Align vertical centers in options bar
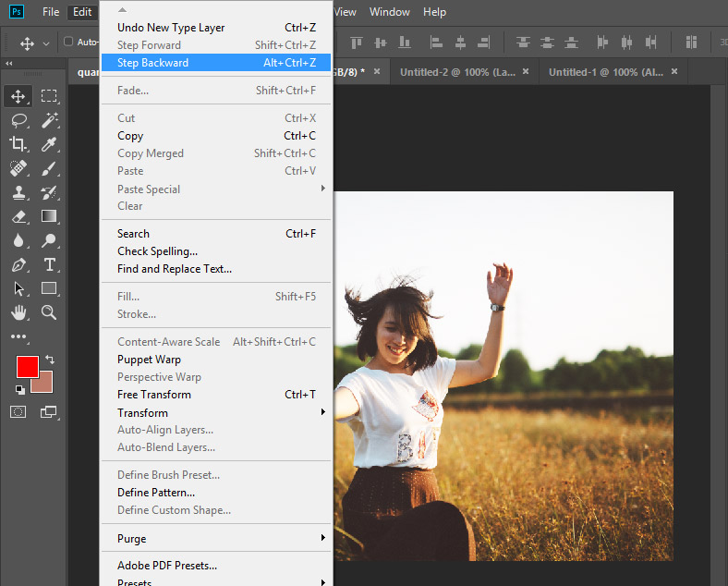This screenshot has width=728, height=586. [x=381, y=43]
